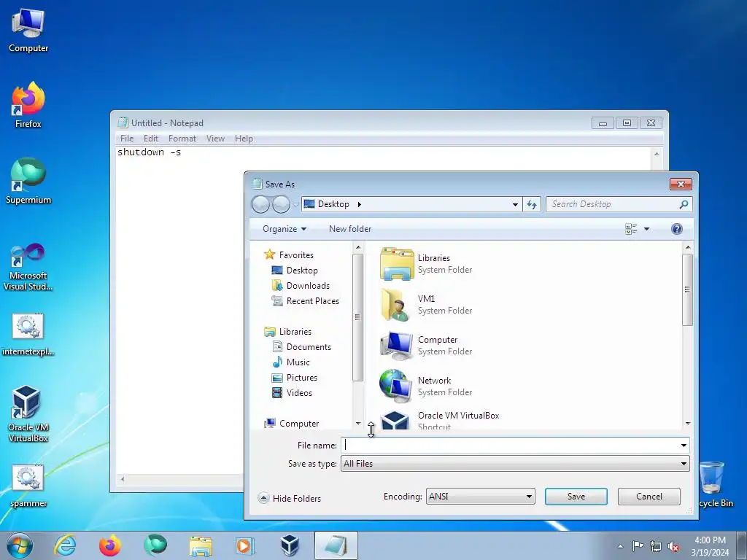Image resolution: width=747 pixels, height=560 pixels.
Task: Click the muted volume tray icon
Action: coord(673,546)
